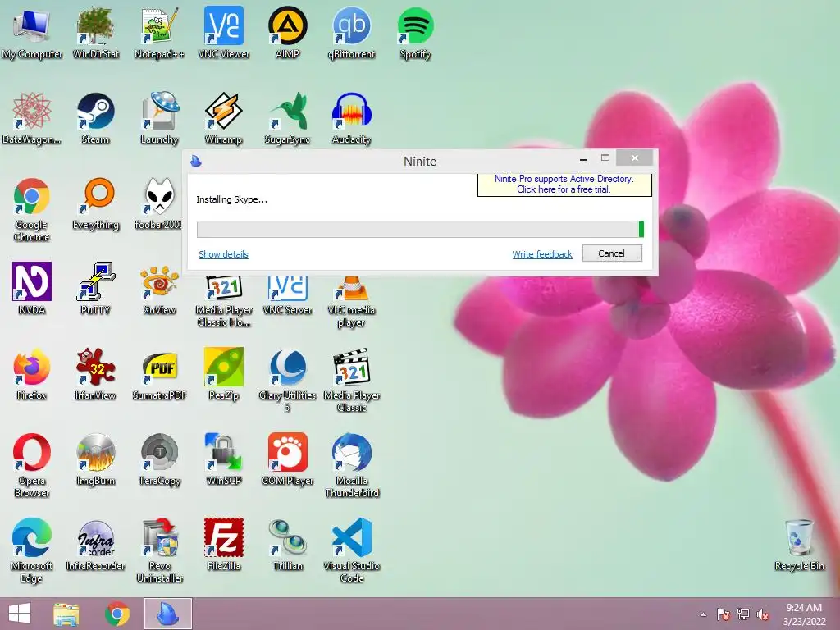Minimize the Ninite window
This screenshot has width=840, height=630.
(x=583, y=158)
